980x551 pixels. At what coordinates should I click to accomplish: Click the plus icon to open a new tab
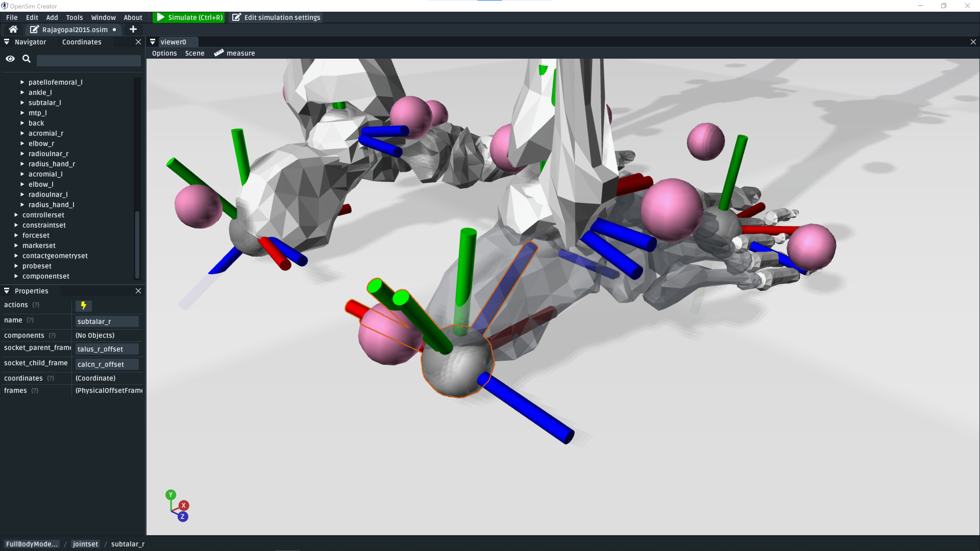click(133, 30)
